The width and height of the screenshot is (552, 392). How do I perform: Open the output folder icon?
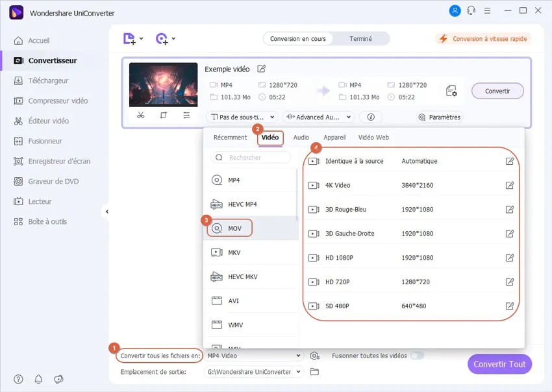pyautogui.click(x=314, y=372)
